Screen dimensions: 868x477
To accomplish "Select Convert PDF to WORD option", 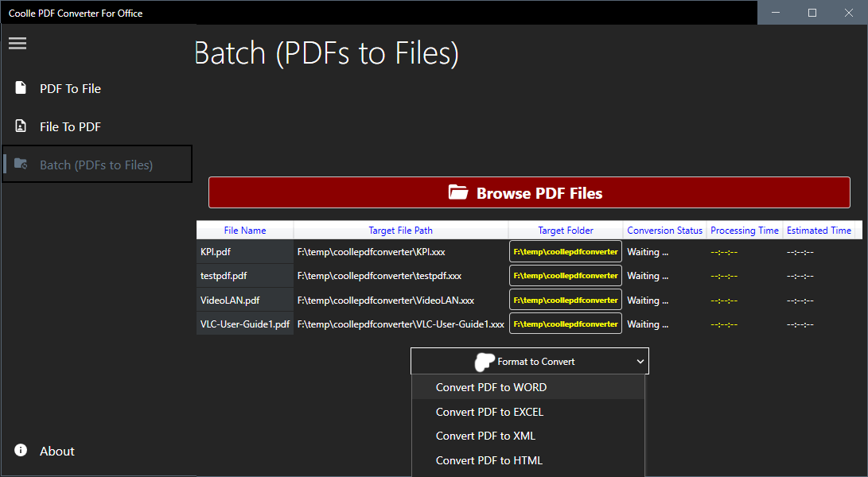I will coord(491,388).
